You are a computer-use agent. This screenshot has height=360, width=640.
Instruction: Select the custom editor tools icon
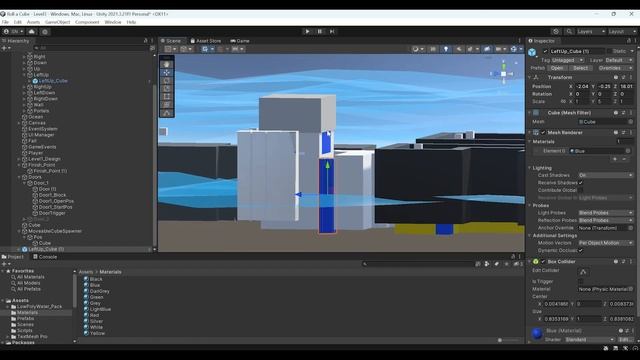[x=167, y=113]
